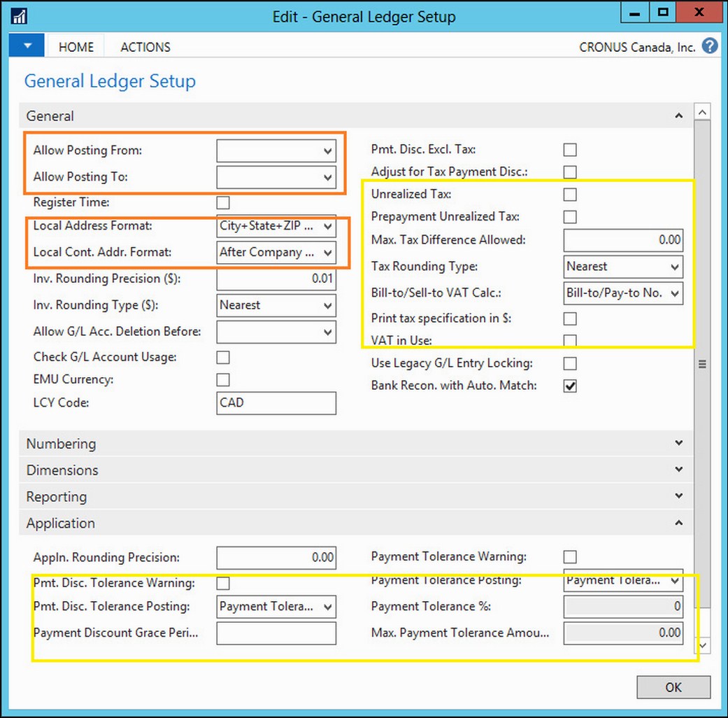Viewport: 728px width, 718px height.
Task: Switch to the ACTIONS ribbon tab
Action: (145, 47)
